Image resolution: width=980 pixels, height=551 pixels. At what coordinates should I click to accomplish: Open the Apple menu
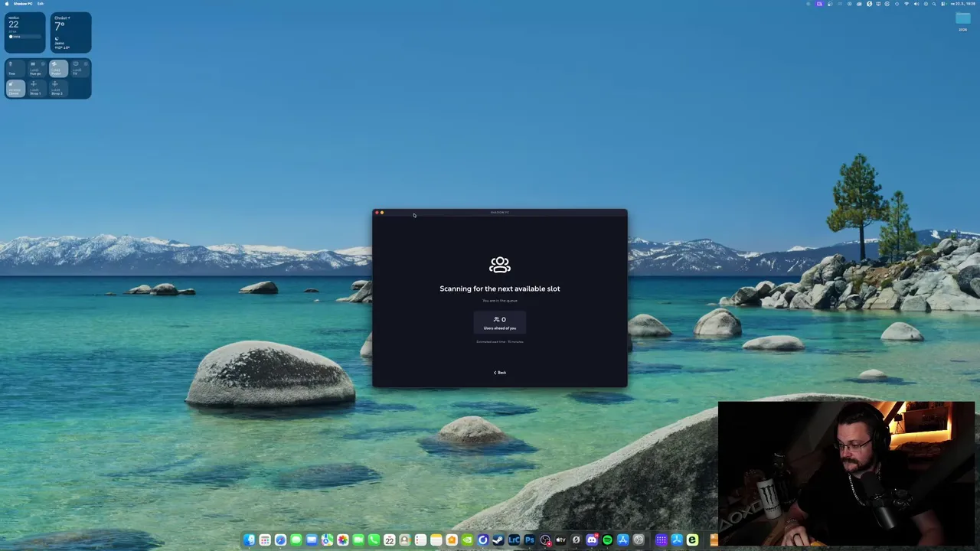click(6, 3)
